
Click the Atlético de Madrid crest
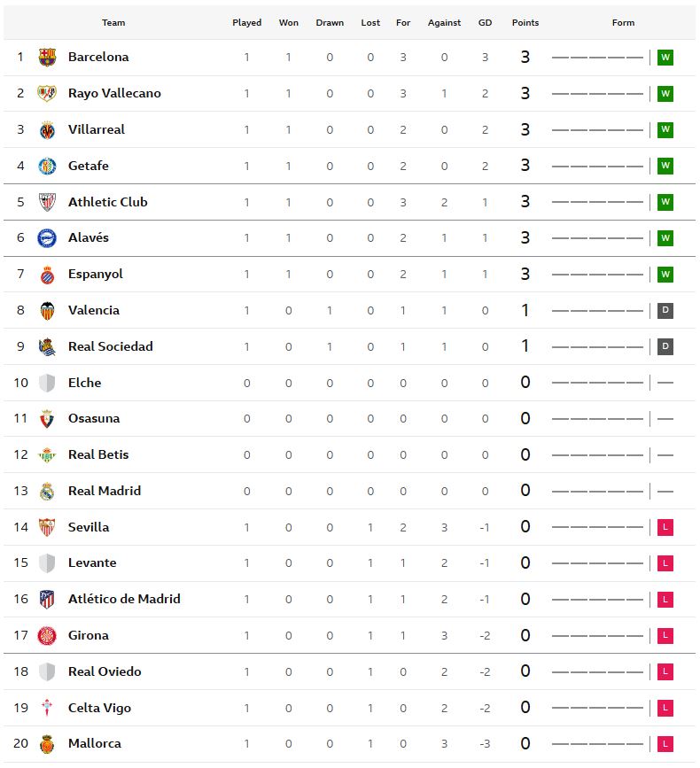click(47, 600)
